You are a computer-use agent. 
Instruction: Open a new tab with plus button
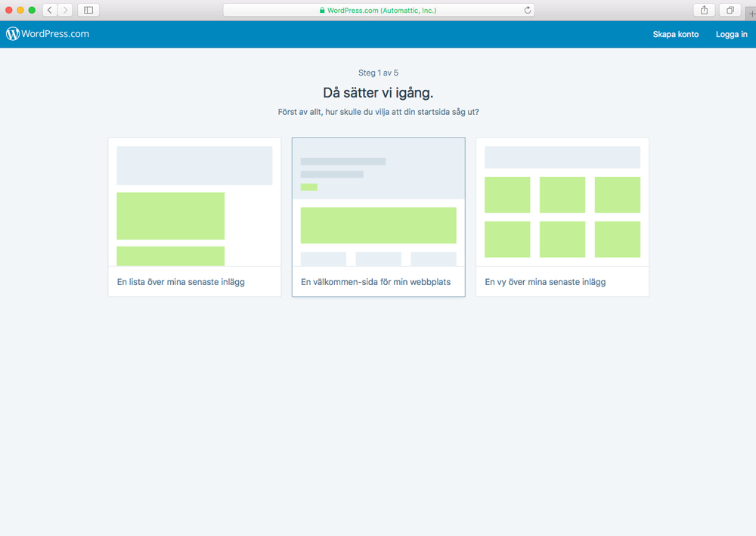coord(751,13)
